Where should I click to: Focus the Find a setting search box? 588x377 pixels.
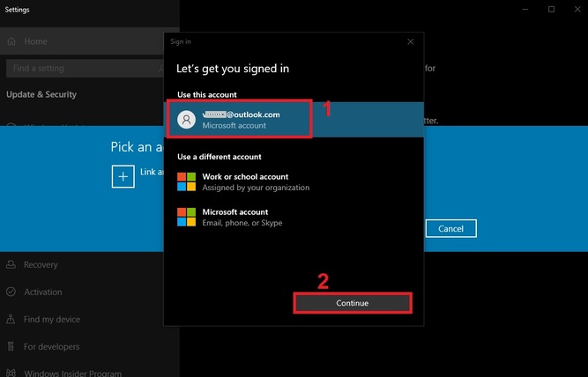[86, 68]
